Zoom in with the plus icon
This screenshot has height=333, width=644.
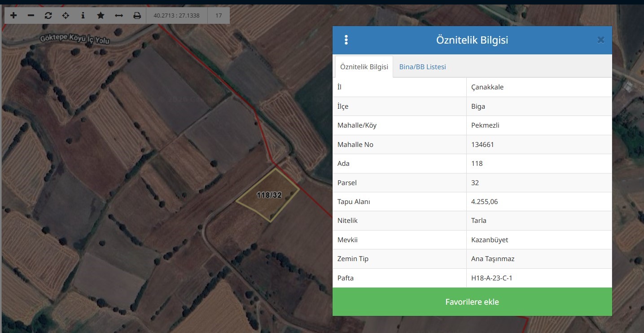pyautogui.click(x=13, y=15)
